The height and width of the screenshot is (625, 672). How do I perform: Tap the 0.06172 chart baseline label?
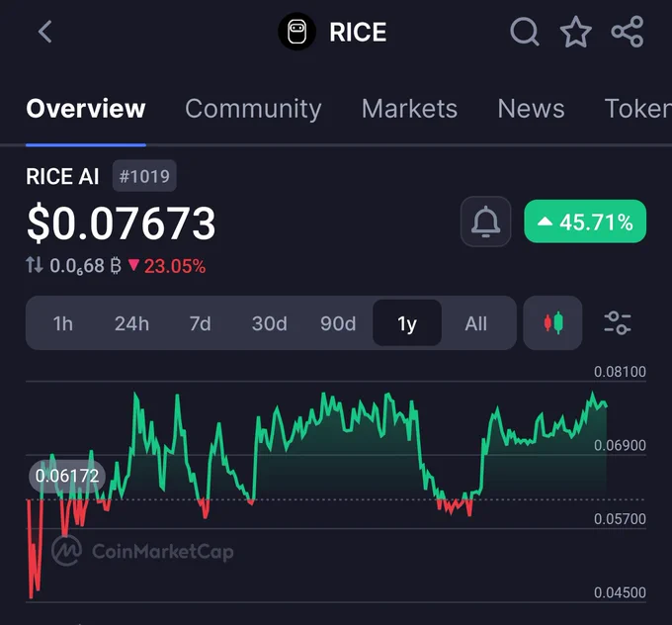tap(67, 476)
